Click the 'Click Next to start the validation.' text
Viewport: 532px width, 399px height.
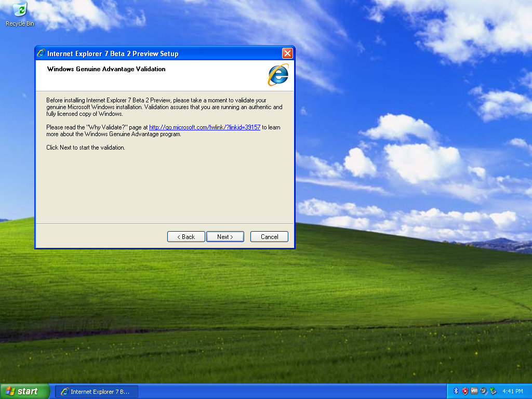click(x=86, y=148)
